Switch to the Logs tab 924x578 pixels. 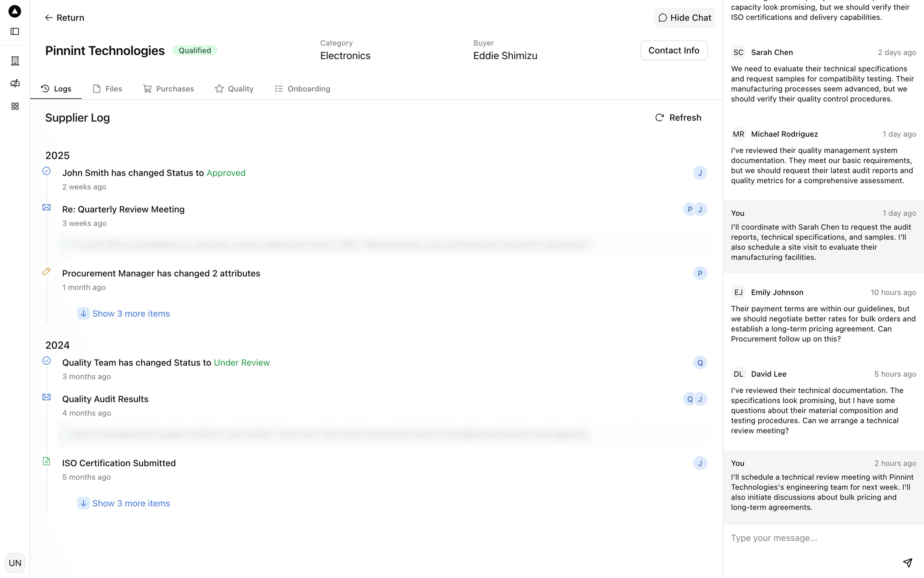coord(56,89)
